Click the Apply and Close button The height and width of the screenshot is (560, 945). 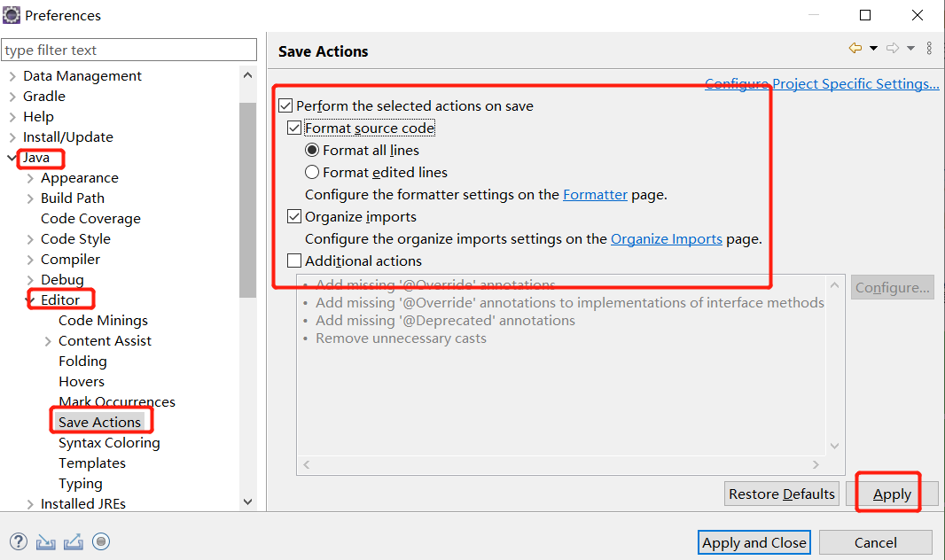coord(754,542)
